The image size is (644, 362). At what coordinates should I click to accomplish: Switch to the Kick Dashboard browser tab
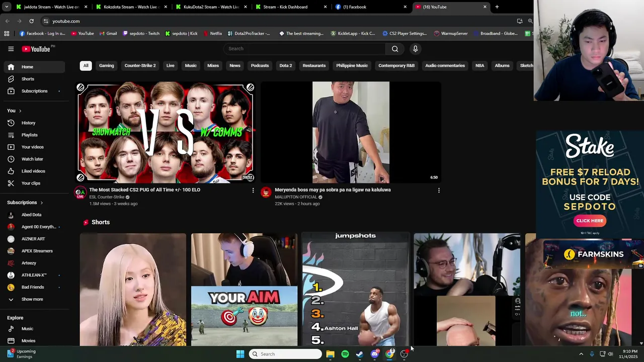[x=290, y=7]
